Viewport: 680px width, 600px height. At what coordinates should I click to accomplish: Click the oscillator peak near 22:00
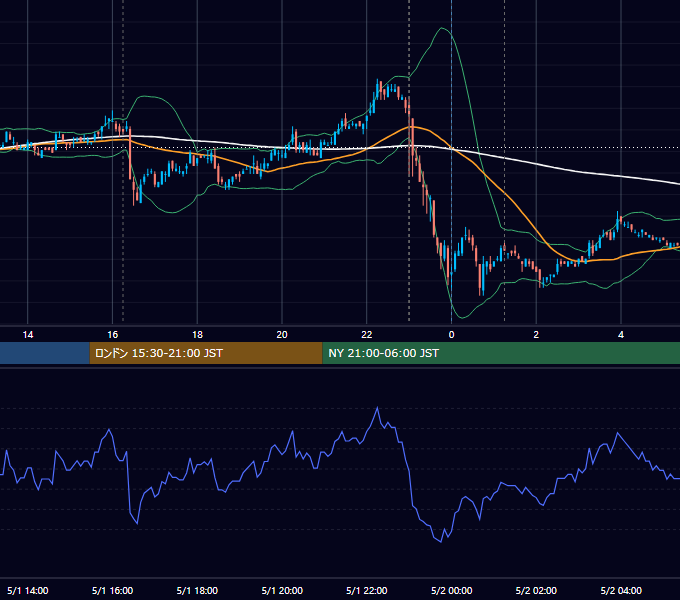click(377, 408)
